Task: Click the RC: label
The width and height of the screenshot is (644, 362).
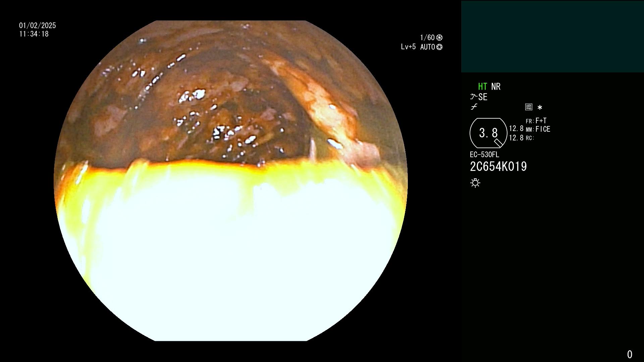Action: click(x=530, y=138)
